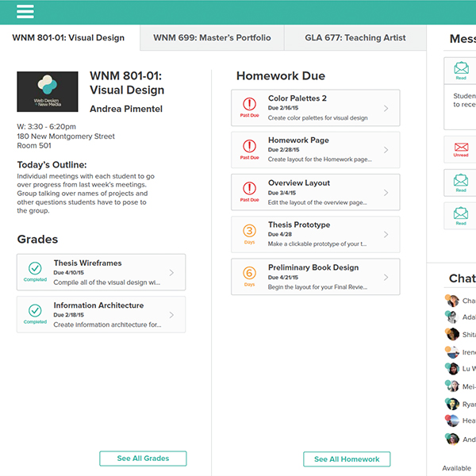Click the Past Due icon for Overview Layout
This screenshot has width=476, height=476.
(x=249, y=189)
